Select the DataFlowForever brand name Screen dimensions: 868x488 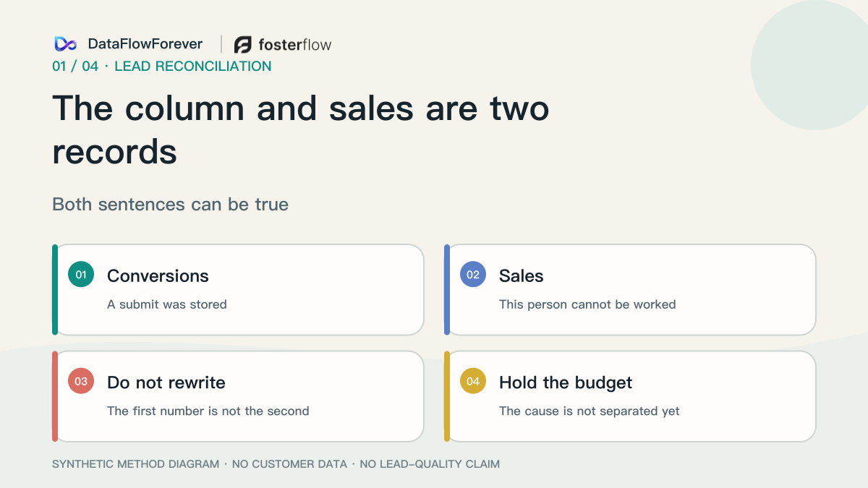tap(145, 44)
